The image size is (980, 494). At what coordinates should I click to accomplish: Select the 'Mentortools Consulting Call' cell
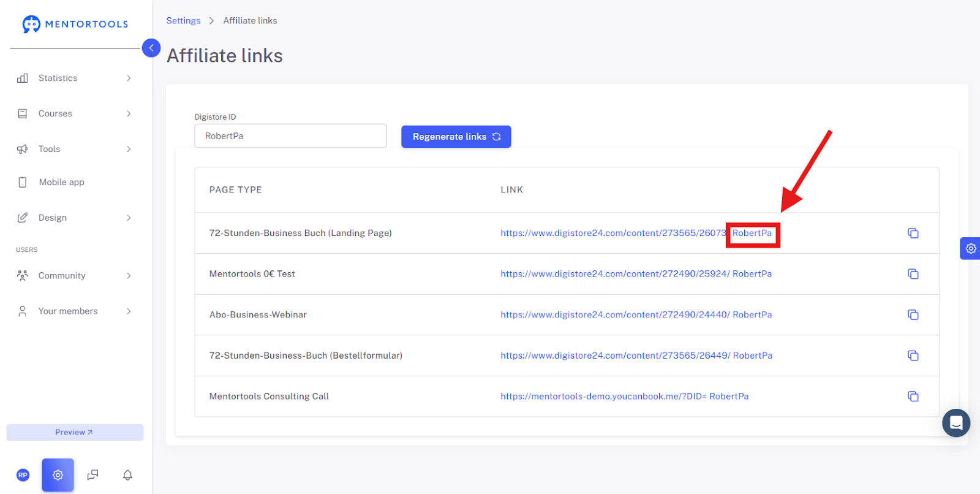pos(269,397)
